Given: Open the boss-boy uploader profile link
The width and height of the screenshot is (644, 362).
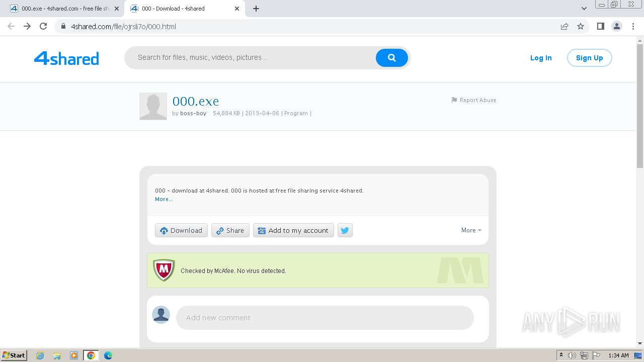Looking at the screenshot, I should click(x=193, y=113).
